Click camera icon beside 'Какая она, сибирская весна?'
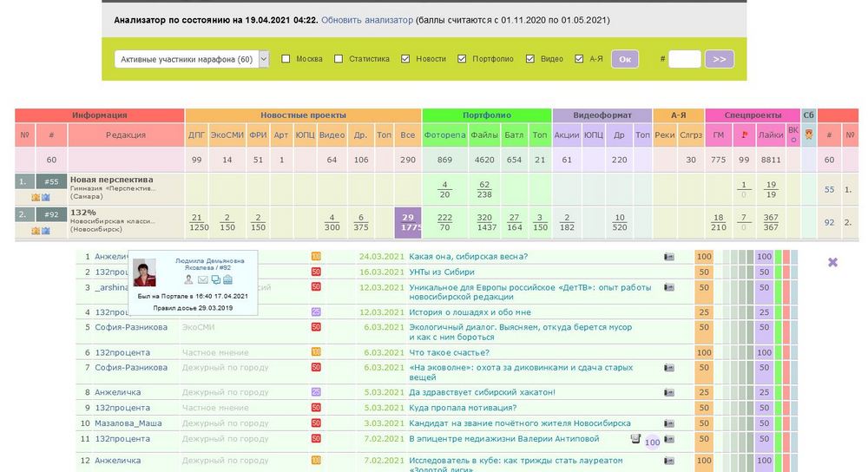This screenshot has width=868, height=472. (669, 257)
